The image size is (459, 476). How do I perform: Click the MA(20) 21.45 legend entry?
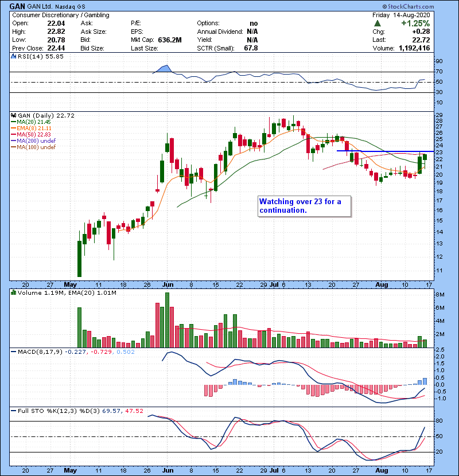(x=30, y=122)
